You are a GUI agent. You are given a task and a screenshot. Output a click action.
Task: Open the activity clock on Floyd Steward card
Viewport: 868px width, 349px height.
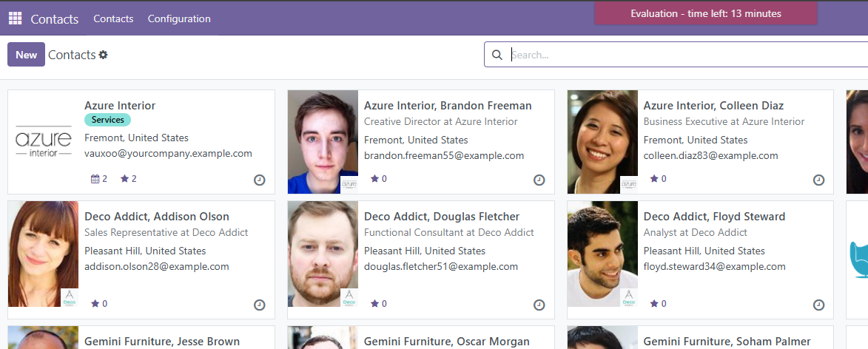point(818,305)
